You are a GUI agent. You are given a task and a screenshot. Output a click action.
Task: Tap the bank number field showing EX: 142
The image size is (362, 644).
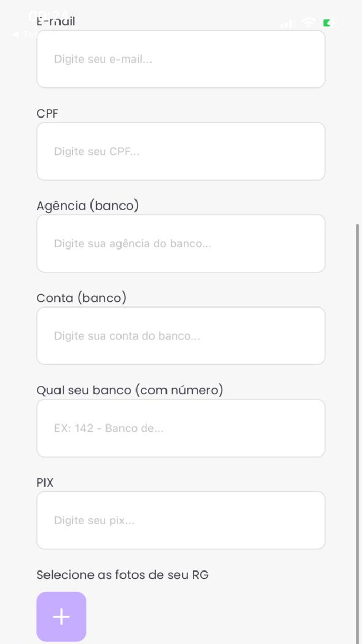[180, 428]
